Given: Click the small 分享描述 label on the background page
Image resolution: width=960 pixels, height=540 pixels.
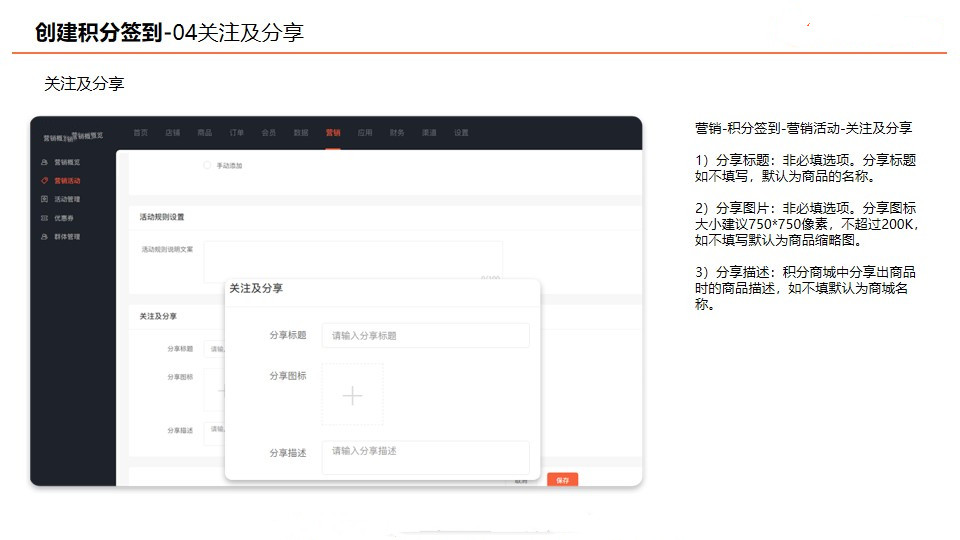Looking at the screenshot, I should point(180,430).
